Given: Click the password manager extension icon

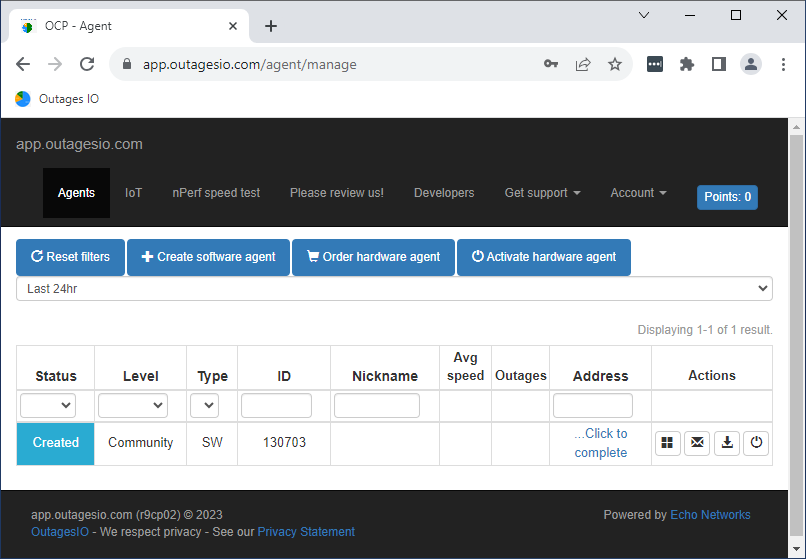Looking at the screenshot, I should pyautogui.click(x=655, y=64).
